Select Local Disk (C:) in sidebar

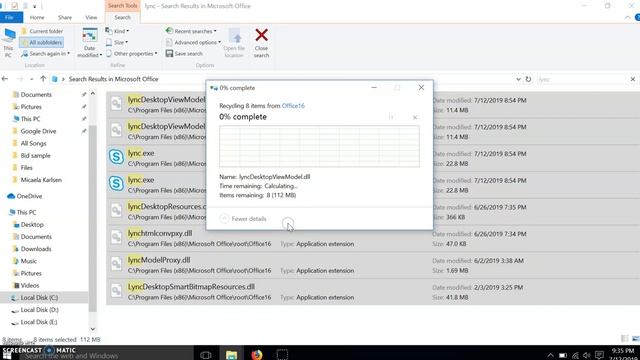point(39,298)
